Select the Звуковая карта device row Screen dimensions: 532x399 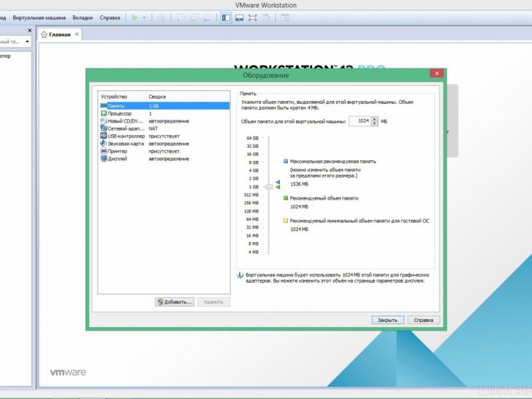(164, 144)
